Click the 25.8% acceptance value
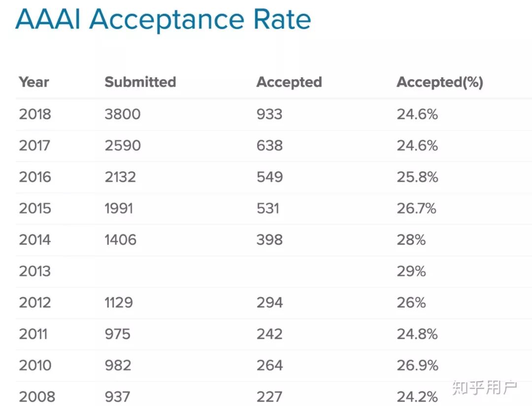The image size is (532, 406). pos(417,177)
